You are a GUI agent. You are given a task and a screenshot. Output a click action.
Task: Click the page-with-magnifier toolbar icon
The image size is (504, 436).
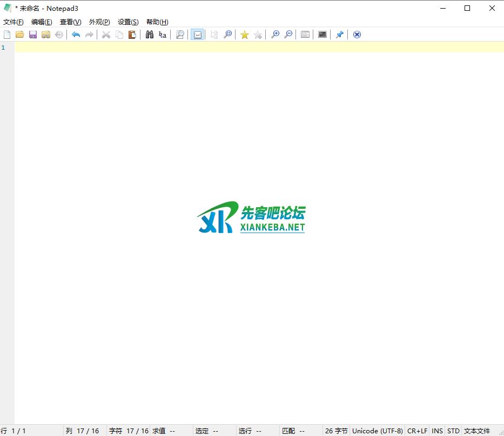[x=180, y=35]
